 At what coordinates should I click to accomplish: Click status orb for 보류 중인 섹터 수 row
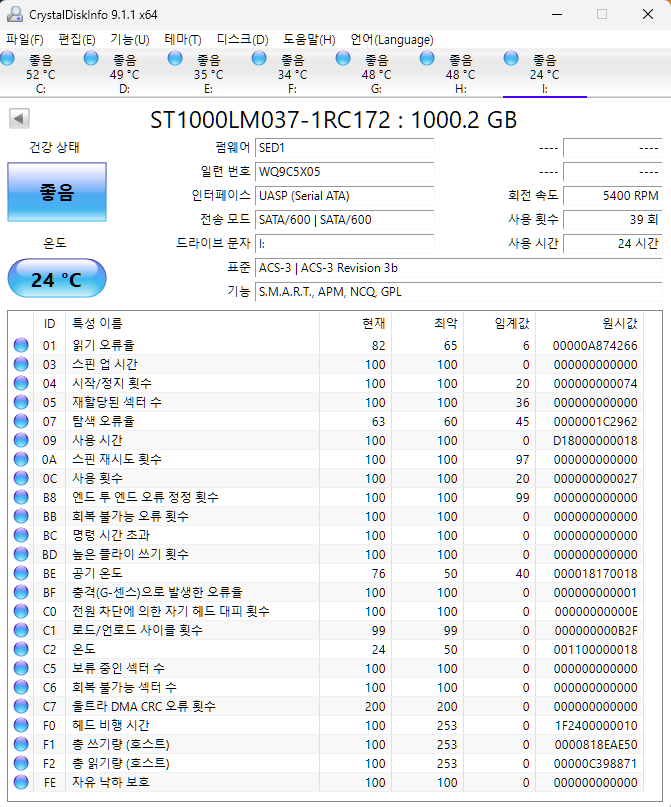pyautogui.click(x=21, y=668)
